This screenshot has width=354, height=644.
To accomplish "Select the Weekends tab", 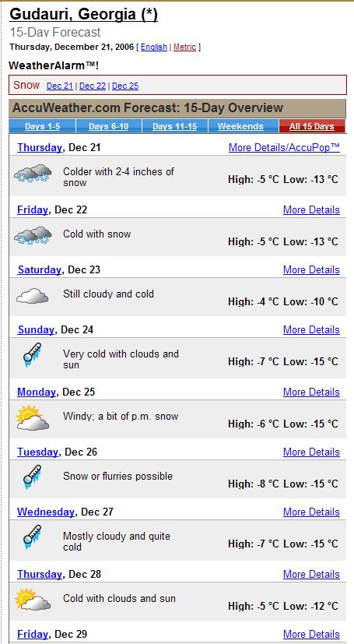I will coord(240,126).
